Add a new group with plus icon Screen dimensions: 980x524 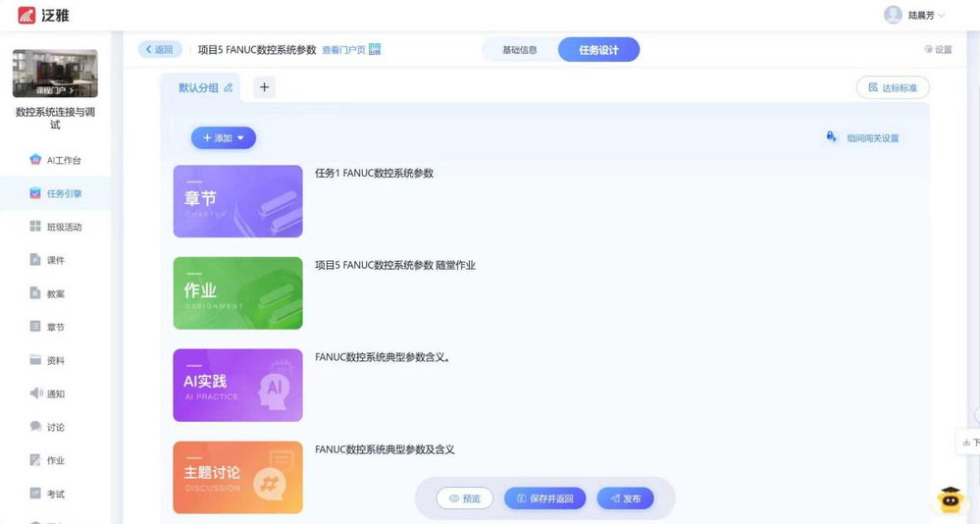[x=264, y=87]
